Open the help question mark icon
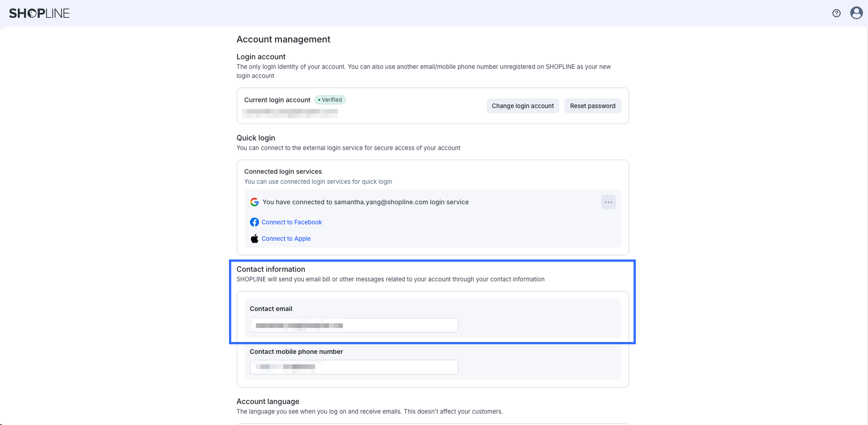The width and height of the screenshot is (868, 425). (836, 13)
